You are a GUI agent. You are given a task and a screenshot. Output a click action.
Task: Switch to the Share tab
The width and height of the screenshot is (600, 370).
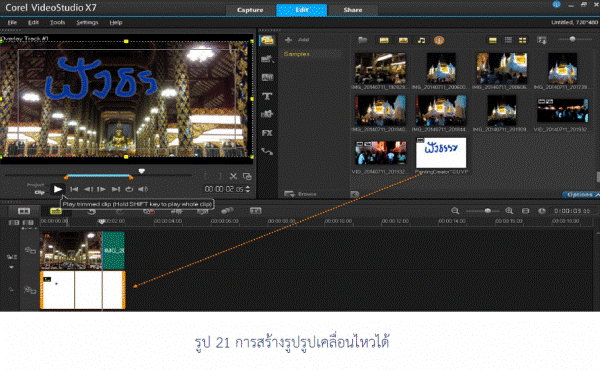point(352,10)
